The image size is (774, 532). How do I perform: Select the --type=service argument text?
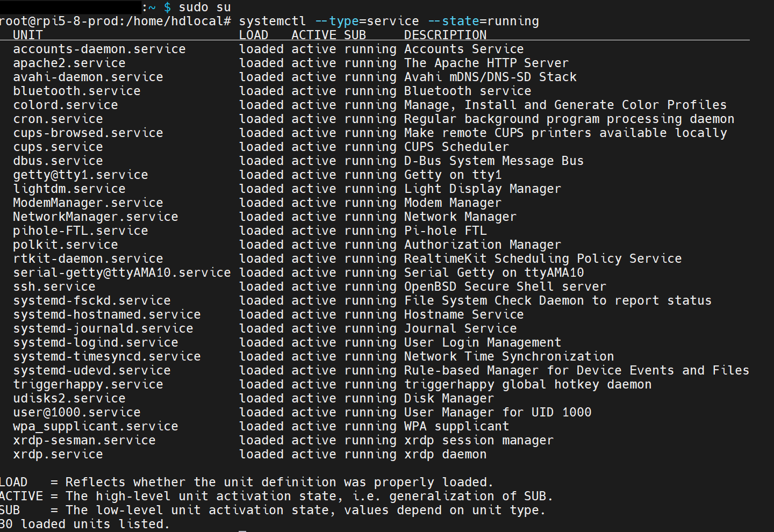[367, 20]
